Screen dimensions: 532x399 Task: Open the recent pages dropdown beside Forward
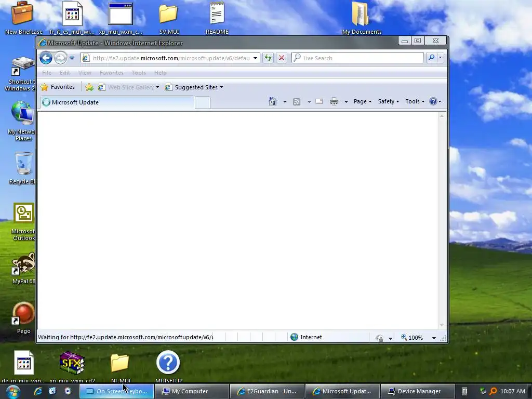[x=72, y=58]
